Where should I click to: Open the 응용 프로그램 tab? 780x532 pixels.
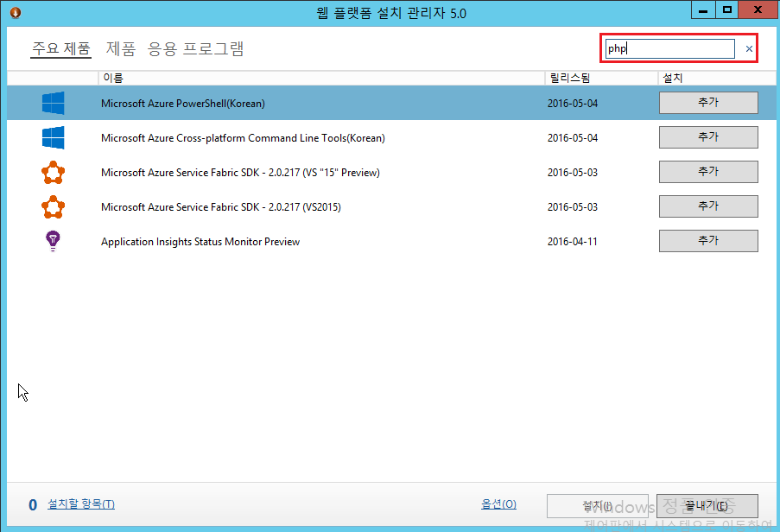(195, 48)
